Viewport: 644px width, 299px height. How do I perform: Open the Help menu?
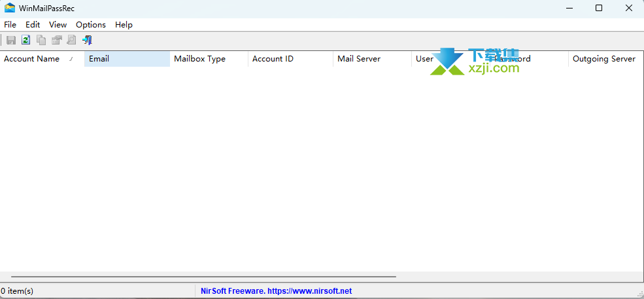click(124, 25)
